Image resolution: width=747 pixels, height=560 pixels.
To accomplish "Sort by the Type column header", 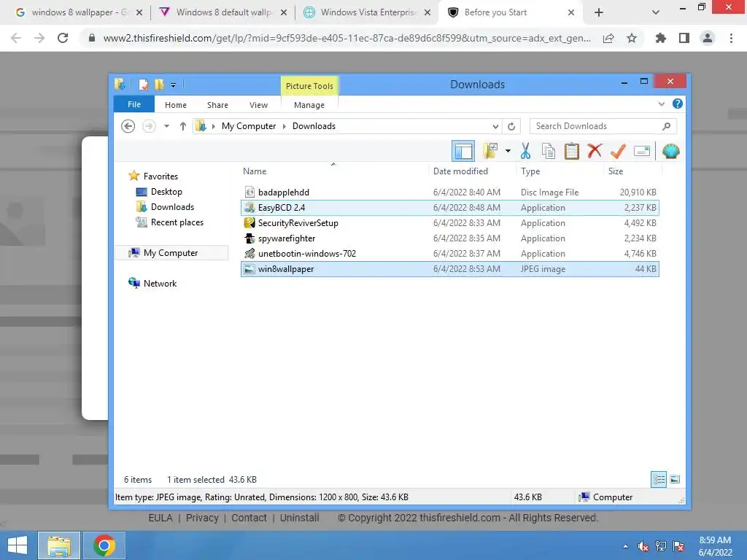I will click(x=530, y=171).
